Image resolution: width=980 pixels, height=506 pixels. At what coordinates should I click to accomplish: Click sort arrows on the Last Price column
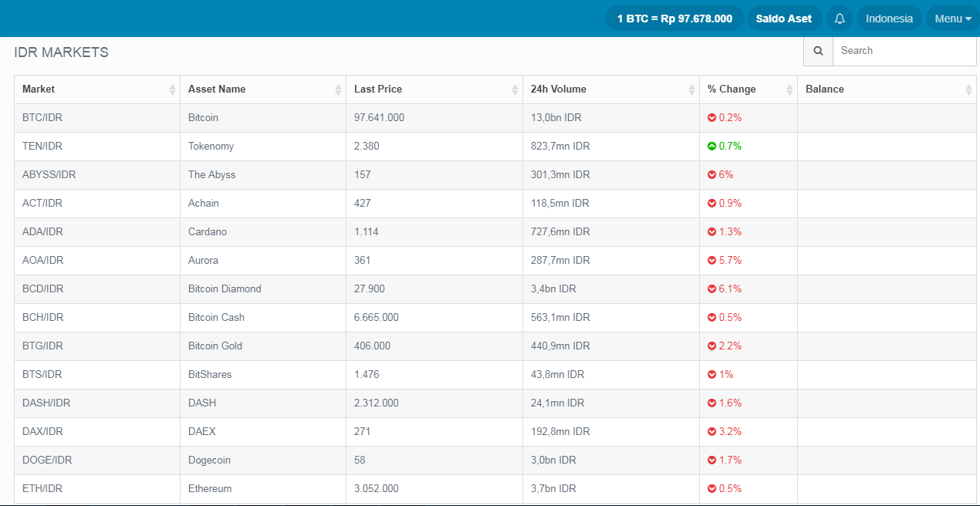click(x=515, y=89)
